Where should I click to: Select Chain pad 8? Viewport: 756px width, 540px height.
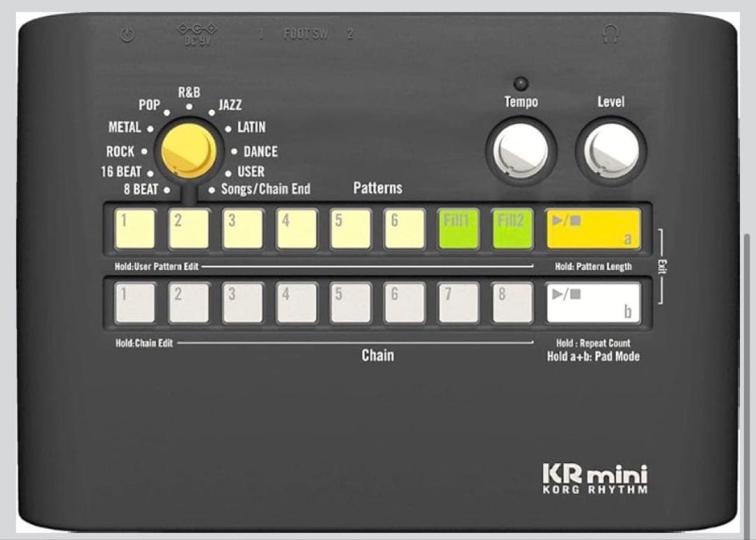(x=512, y=302)
